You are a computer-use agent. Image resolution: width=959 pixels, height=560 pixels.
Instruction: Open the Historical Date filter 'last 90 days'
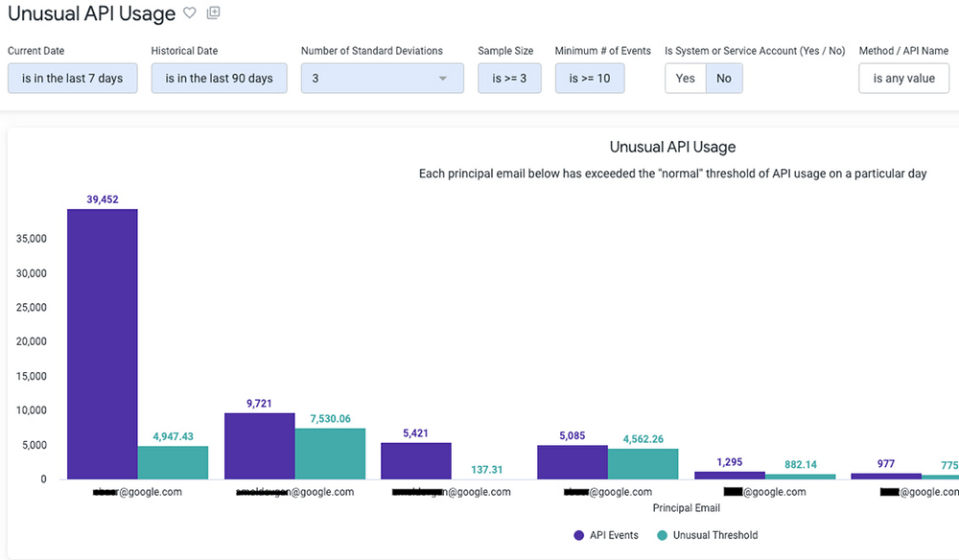(x=219, y=79)
